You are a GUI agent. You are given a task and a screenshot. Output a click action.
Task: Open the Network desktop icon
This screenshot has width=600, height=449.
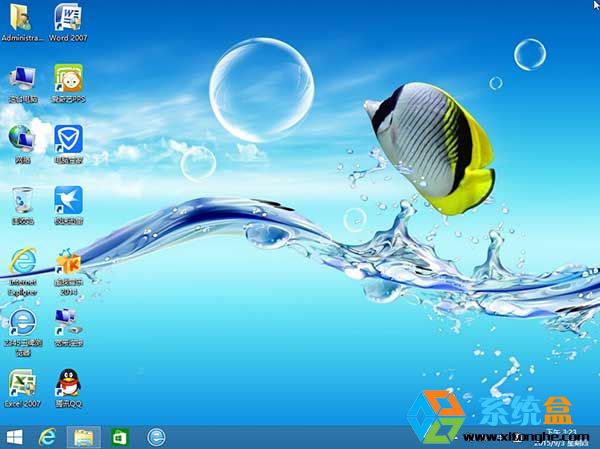(21, 138)
